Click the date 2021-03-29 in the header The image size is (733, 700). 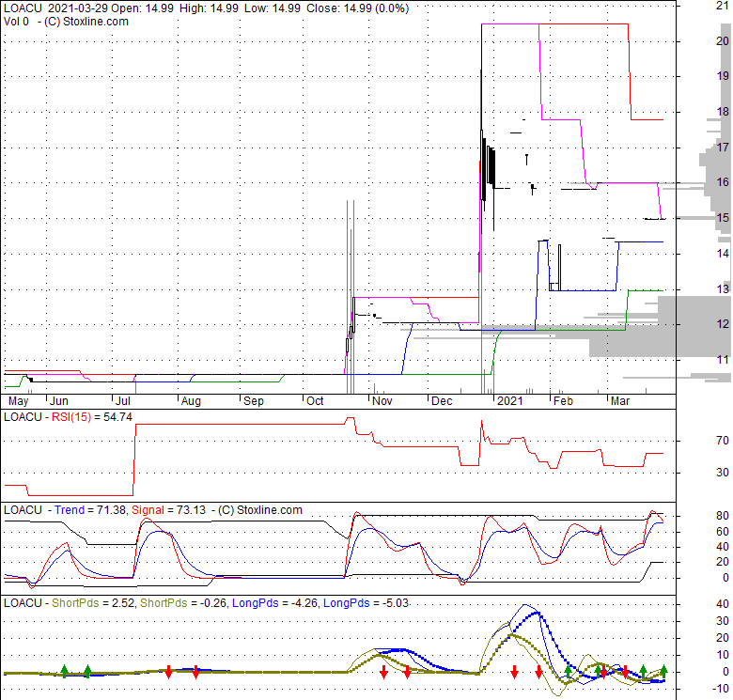tap(79, 8)
